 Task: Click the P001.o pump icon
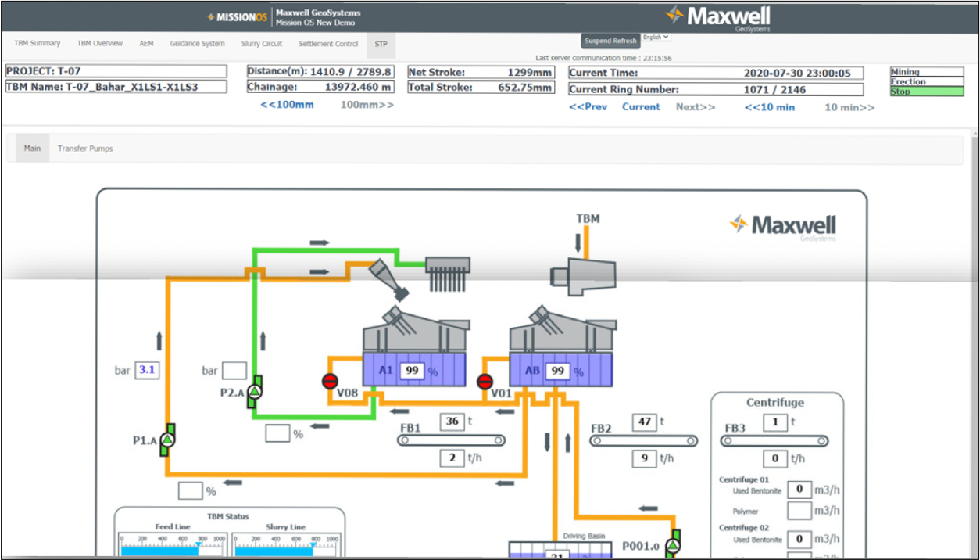click(673, 545)
